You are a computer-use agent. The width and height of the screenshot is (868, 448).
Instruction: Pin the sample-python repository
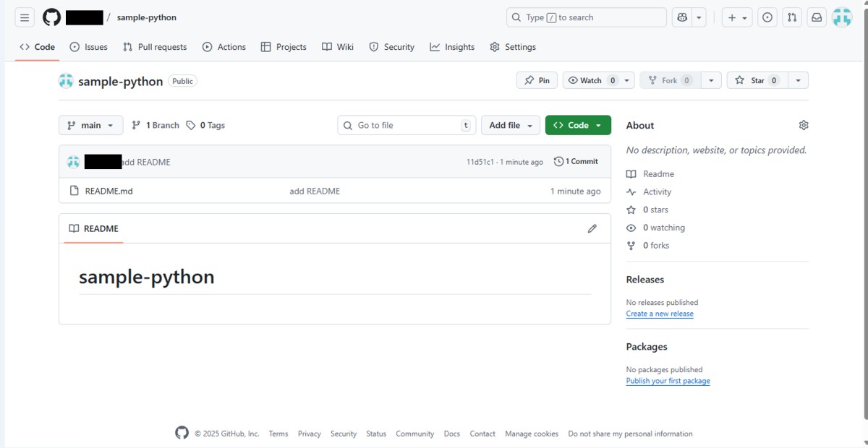click(x=537, y=79)
